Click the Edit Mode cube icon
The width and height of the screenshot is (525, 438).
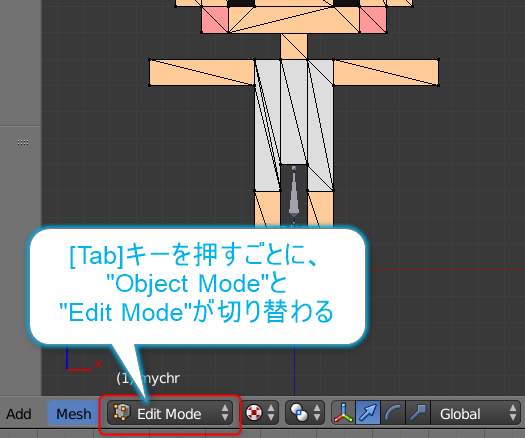pos(121,412)
